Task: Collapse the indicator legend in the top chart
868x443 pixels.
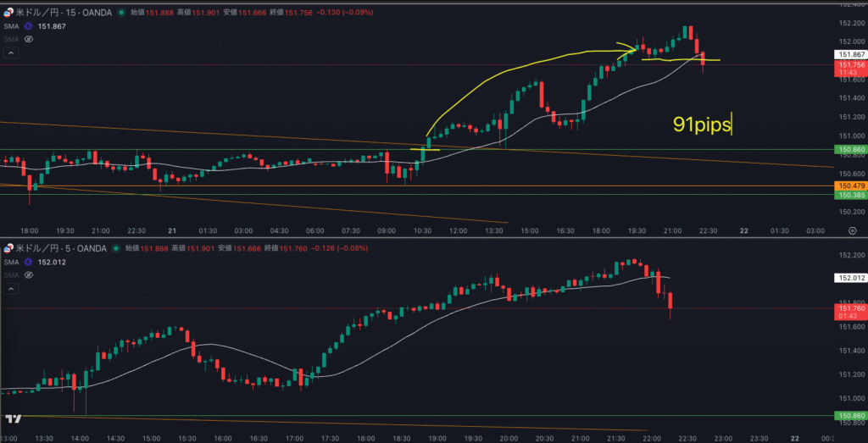Action: pyautogui.click(x=11, y=53)
